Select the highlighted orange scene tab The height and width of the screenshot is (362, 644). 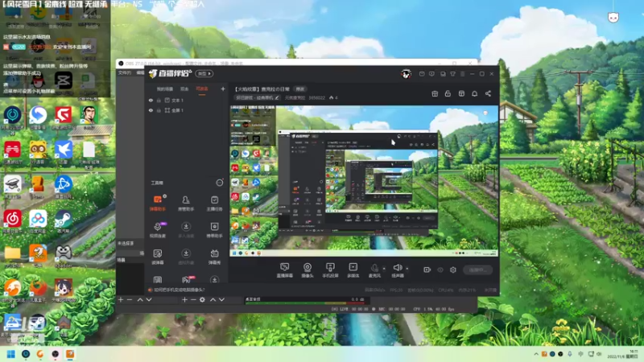coord(202,89)
